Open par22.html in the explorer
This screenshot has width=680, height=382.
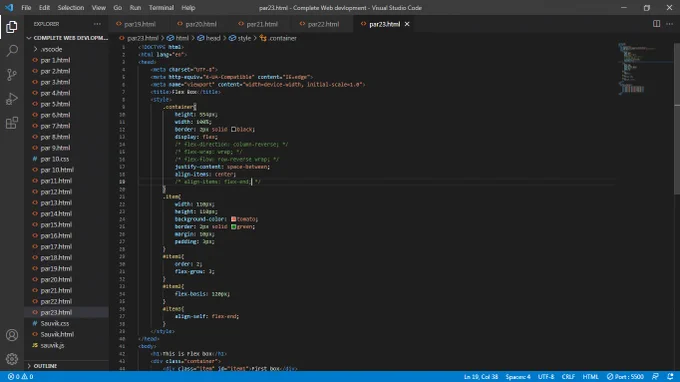click(x=66, y=301)
